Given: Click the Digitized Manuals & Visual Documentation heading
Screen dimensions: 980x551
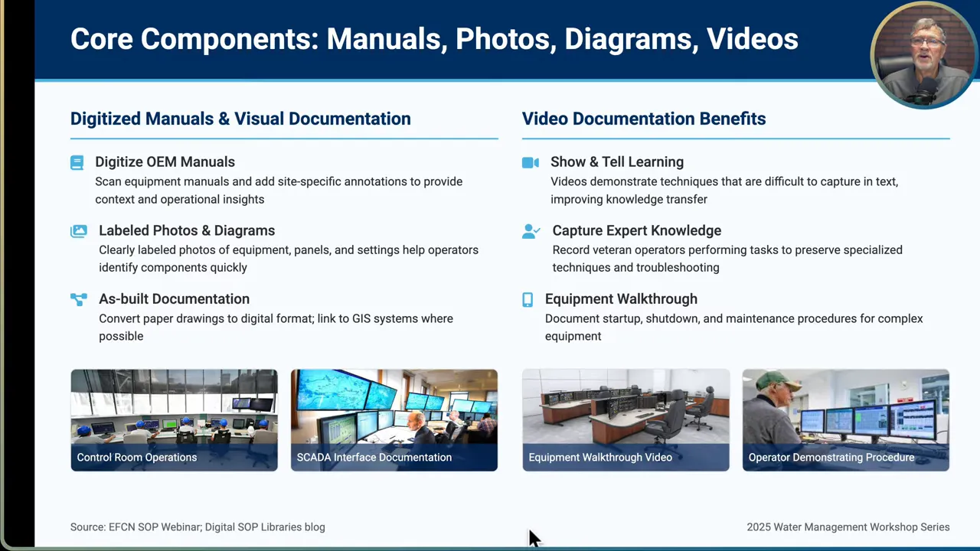Looking at the screenshot, I should [240, 119].
